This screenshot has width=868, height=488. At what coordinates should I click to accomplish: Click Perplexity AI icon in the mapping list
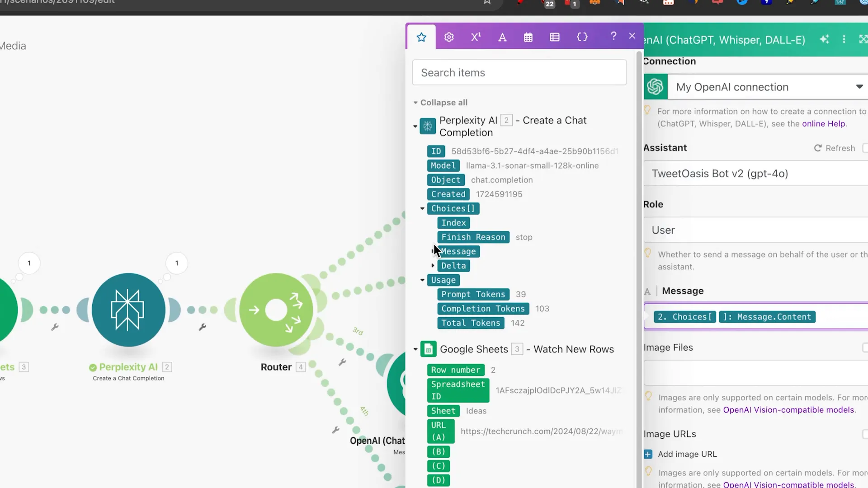click(x=428, y=126)
